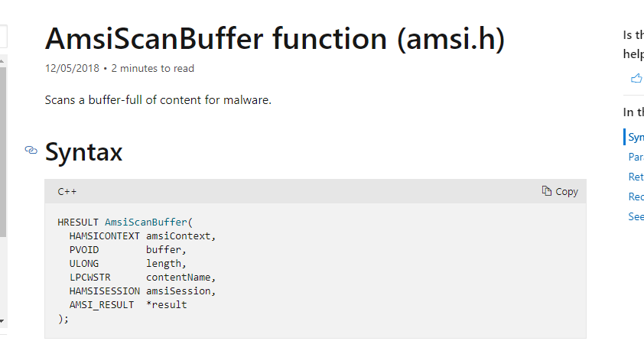Click the left pane scrollbar thumb

pos(2,152)
